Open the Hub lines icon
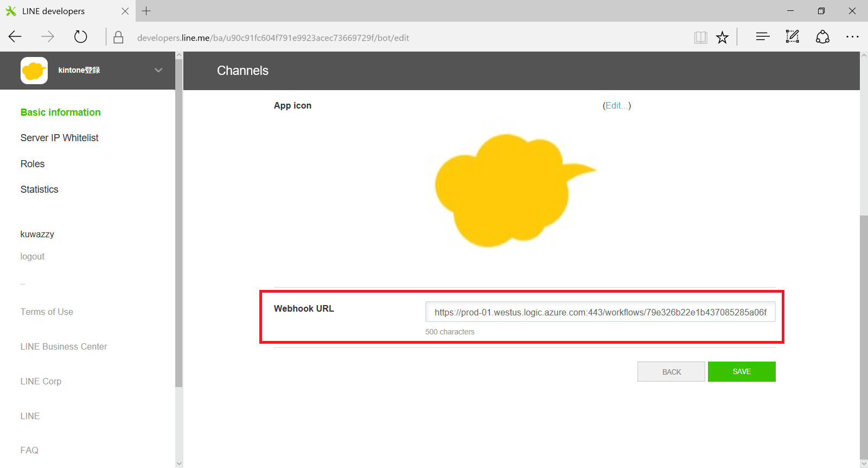This screenshot has width=868, height=468. (x=763, y=37)
